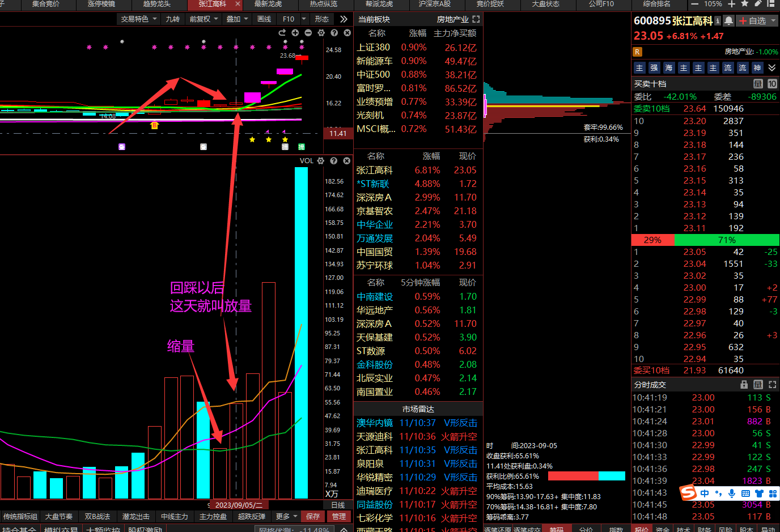
Task: Click the redo arrow icon above K-line chart
Action: [x=282, y=33]
